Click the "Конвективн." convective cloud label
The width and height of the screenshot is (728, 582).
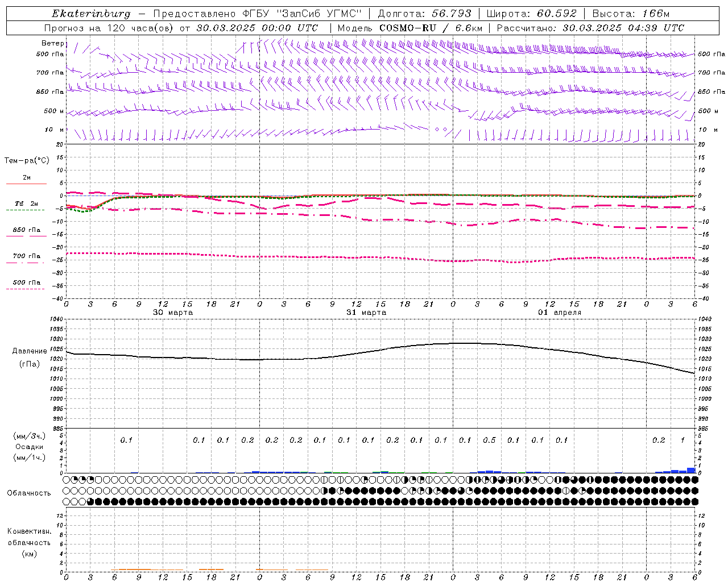point(29,531)
